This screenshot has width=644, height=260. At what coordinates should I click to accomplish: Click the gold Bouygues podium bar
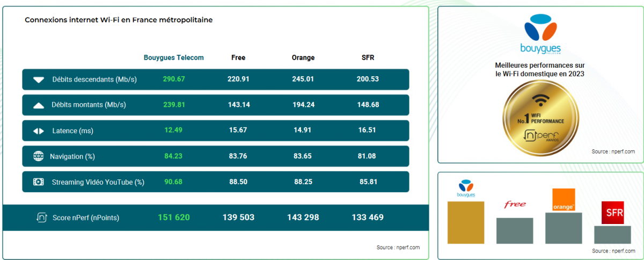(466, 222)
